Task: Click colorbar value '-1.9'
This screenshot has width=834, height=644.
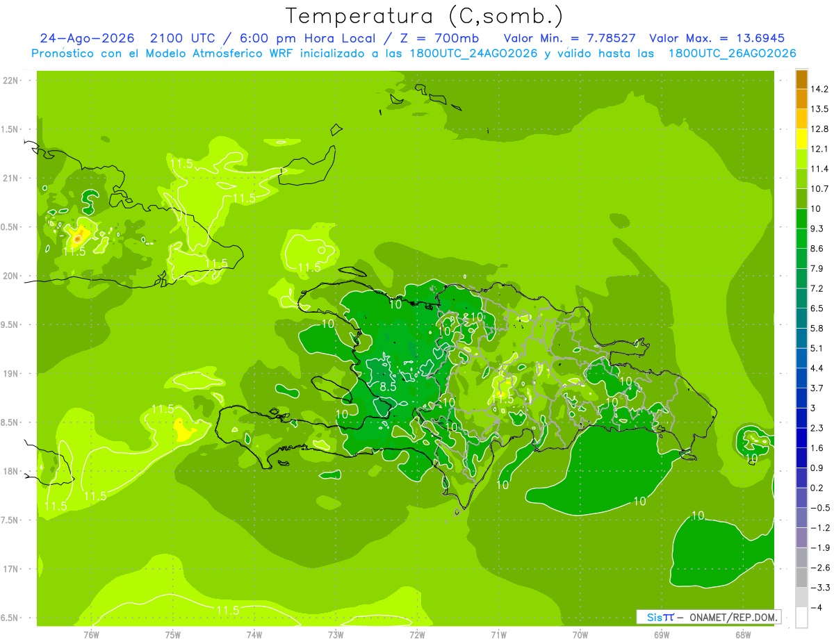Action: point(820,547)
